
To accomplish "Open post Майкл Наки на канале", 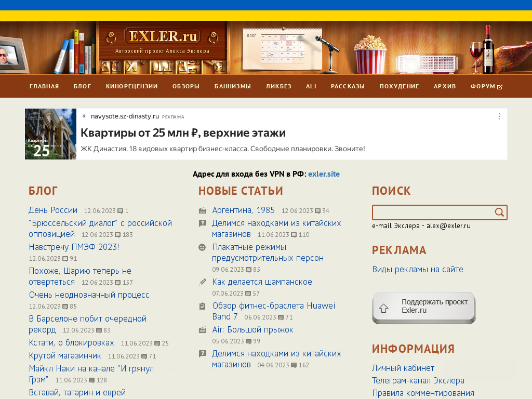I will (91, 374).
